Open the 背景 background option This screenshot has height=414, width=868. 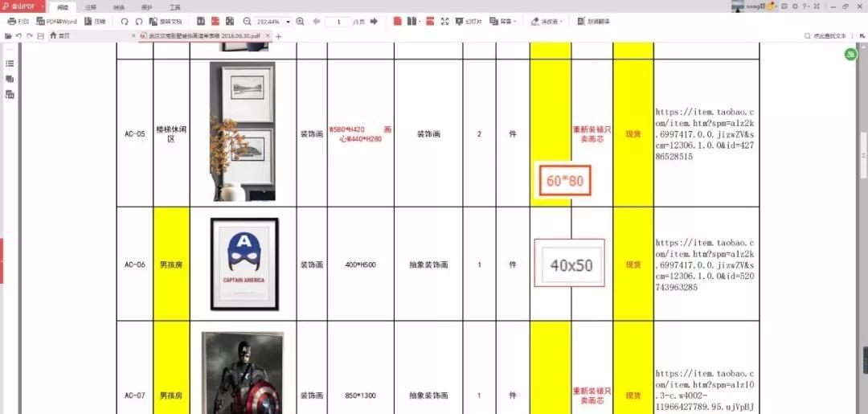click(502, 22)
